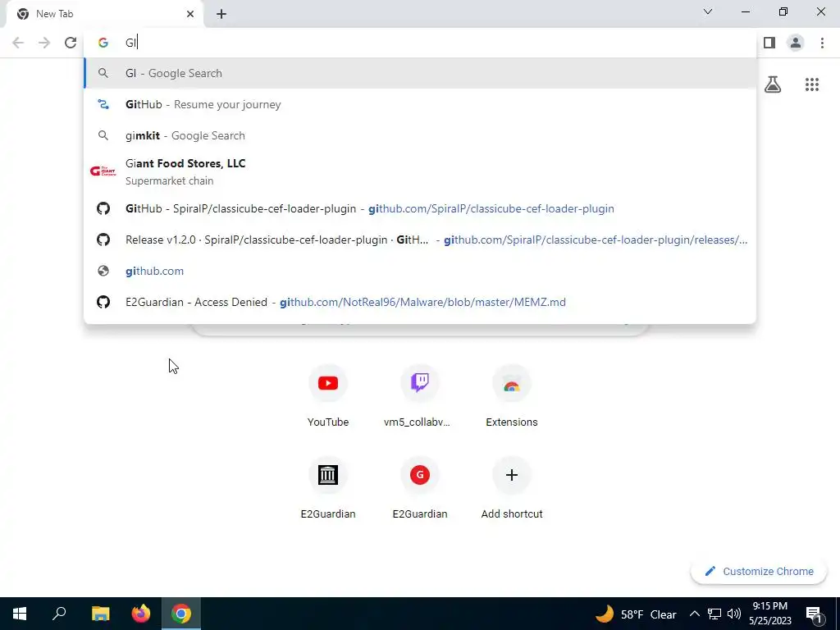Open the Google apps grid
This screenshot has width=840, height=630.
(812, 84)
